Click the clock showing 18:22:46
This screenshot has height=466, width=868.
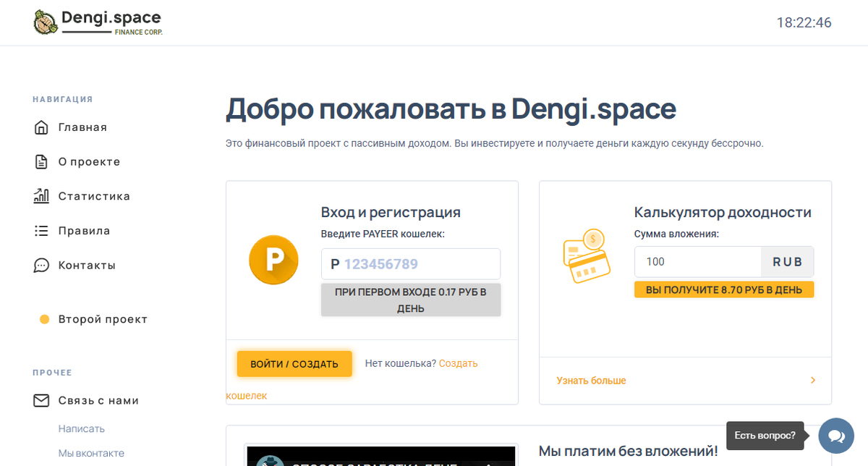tap(804, 22)
